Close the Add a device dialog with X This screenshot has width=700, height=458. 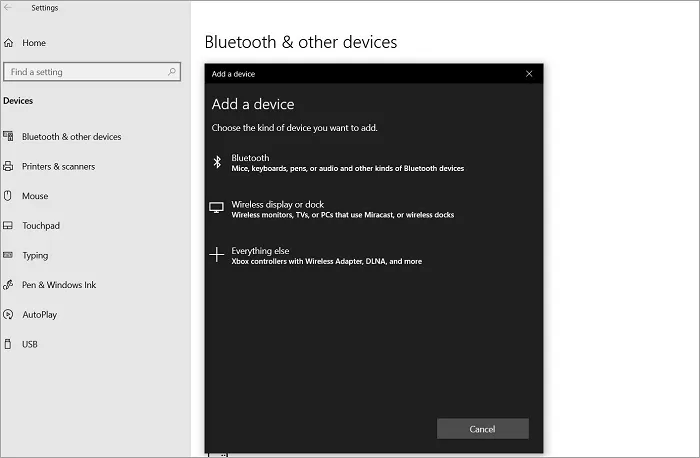click(529, 74)
